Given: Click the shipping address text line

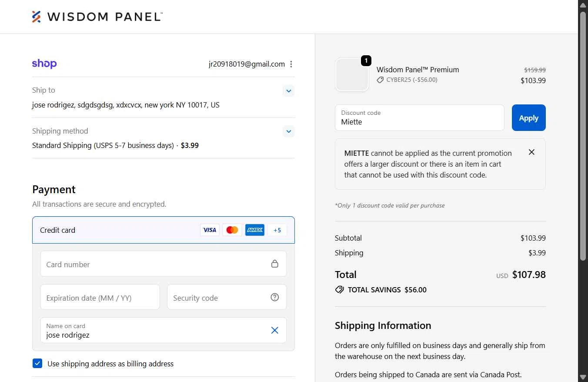Looking at the screenshot, I should 126,105.
